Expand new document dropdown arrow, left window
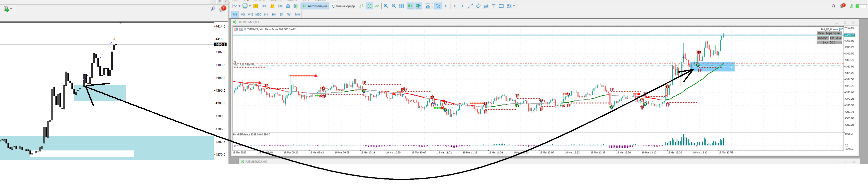868x191 pixels. pos(11,9)
